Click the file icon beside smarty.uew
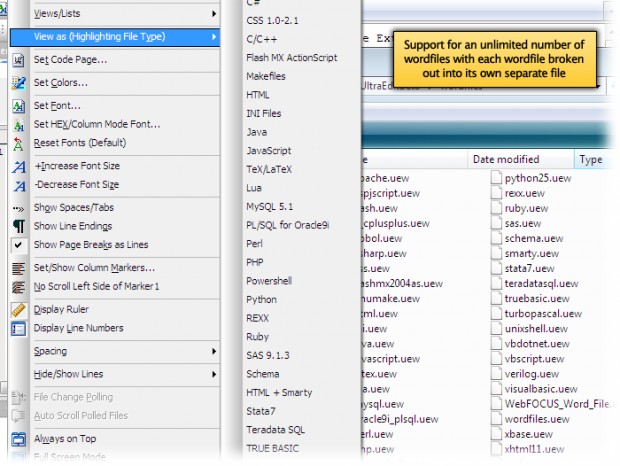The width and height of the screenshot is (620, 466). [x=496, y=253]
